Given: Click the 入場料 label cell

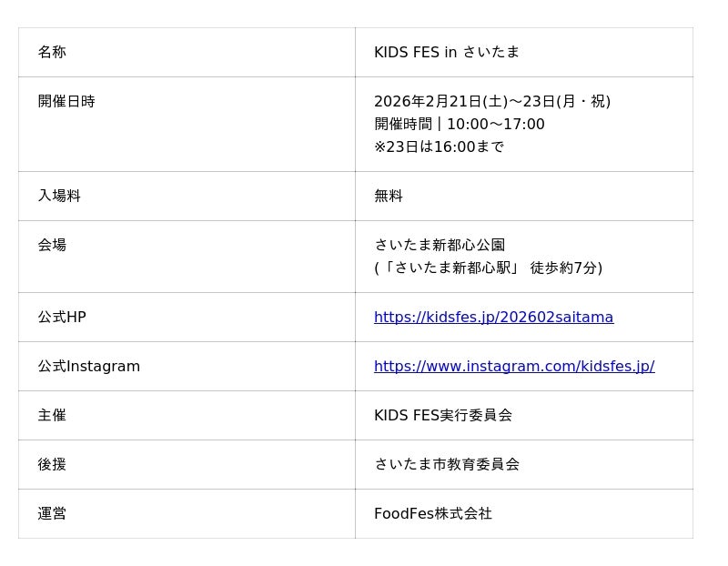Looking at the screenshot, I should pyautogui.click(x=59, y=197).
